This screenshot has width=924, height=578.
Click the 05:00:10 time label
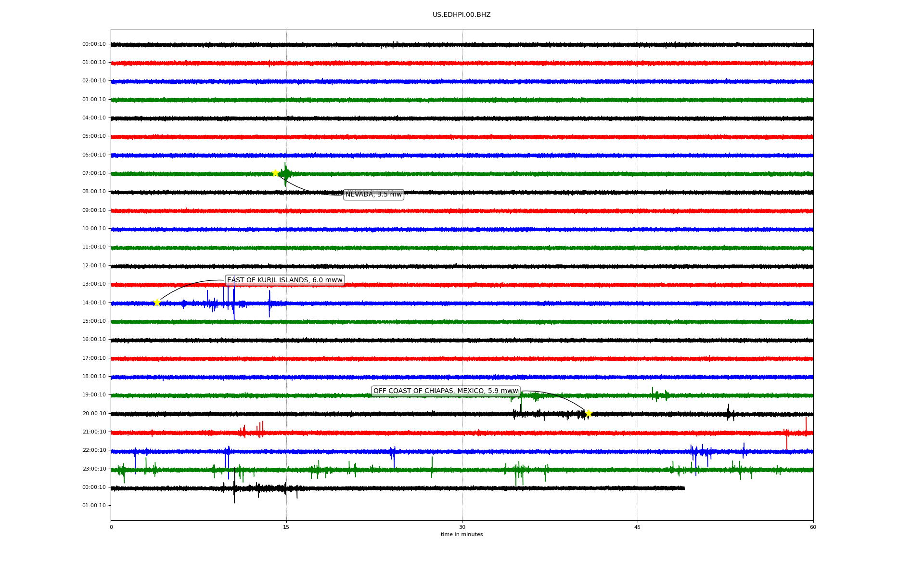click(94, 136)
